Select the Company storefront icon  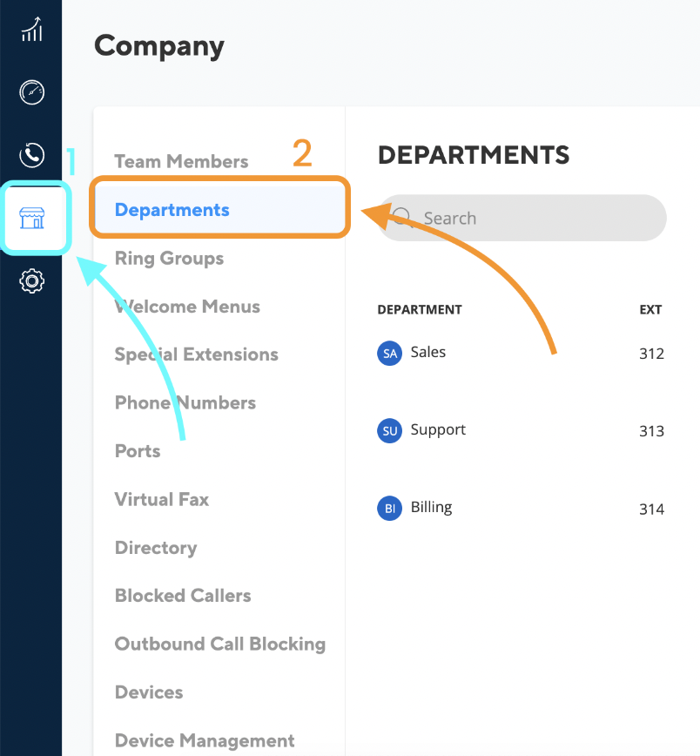point(32,218)
